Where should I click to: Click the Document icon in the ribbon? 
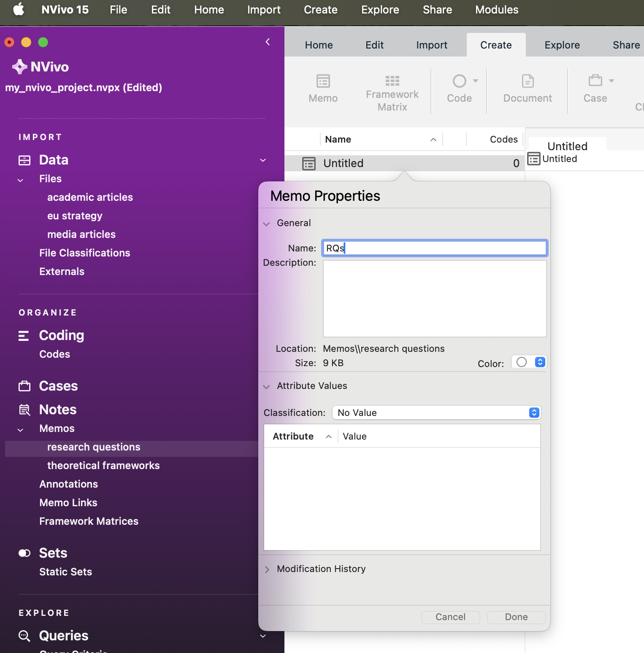528,81
